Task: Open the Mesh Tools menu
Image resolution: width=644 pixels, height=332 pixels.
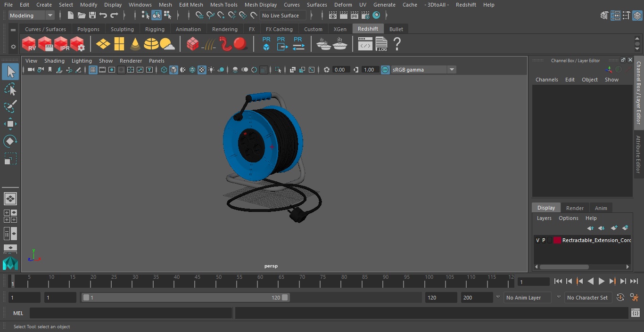Action: 223,5
